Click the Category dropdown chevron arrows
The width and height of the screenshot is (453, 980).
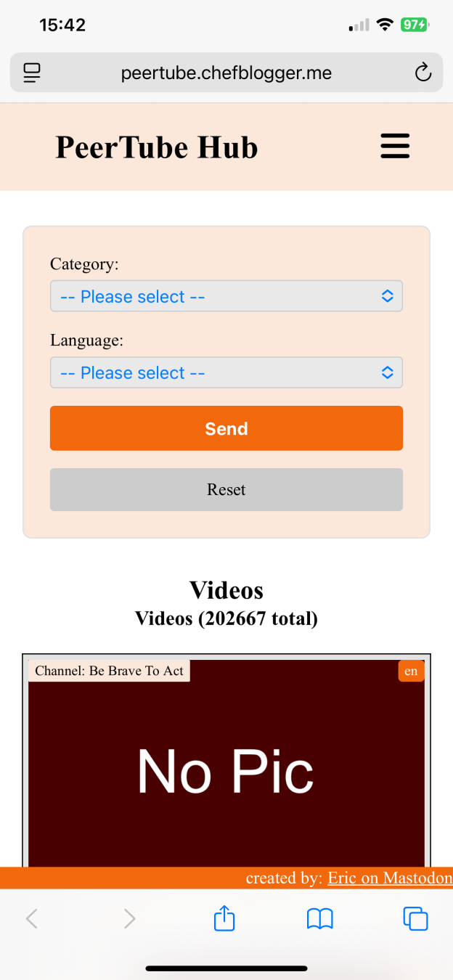[388, 296]
